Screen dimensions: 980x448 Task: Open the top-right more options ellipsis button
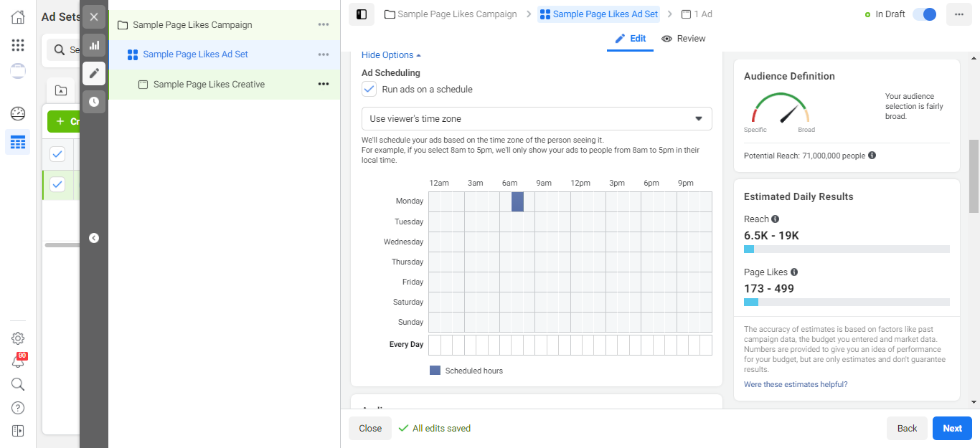click(x=959, y=14)
